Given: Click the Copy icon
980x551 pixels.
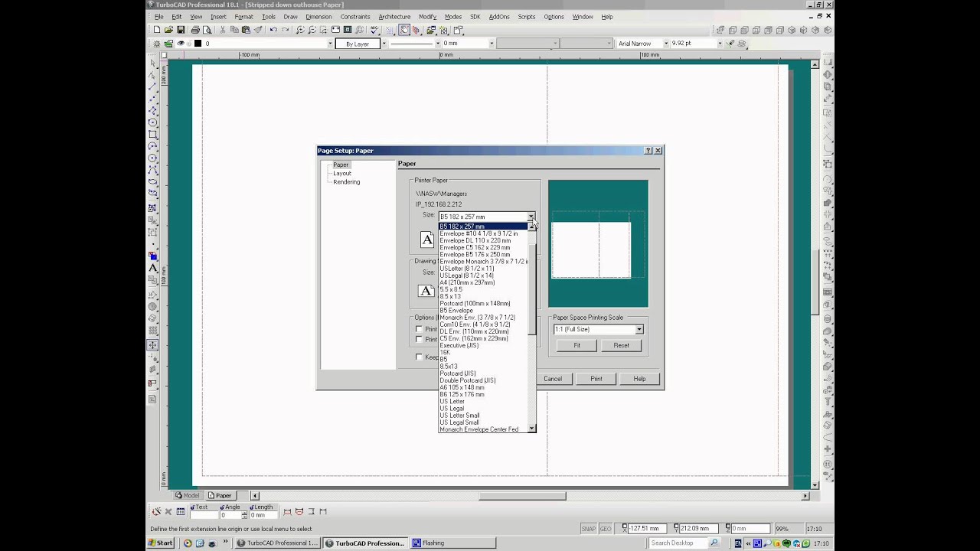Looking at the screenshot, I should tap(234, 30).
